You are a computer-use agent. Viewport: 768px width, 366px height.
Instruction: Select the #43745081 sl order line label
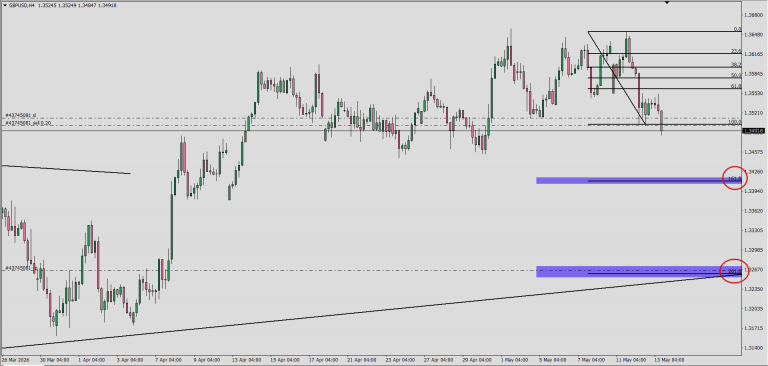point(21,115)
